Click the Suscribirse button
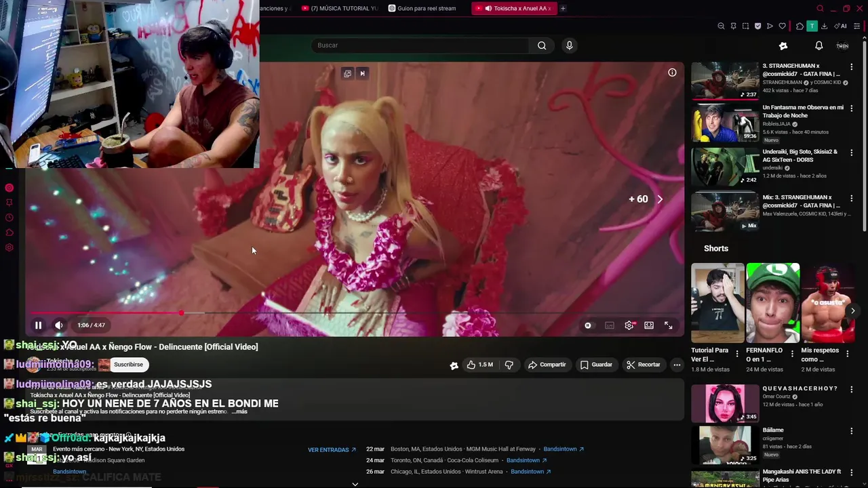 pos(128,365)
